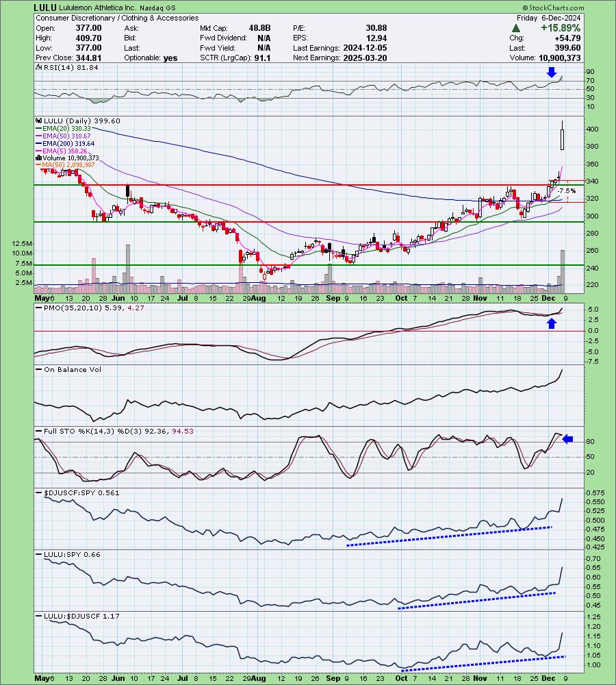Click the latest tall volume bar in December
This screenshot has height=685, width=616.
pos(563,271)
